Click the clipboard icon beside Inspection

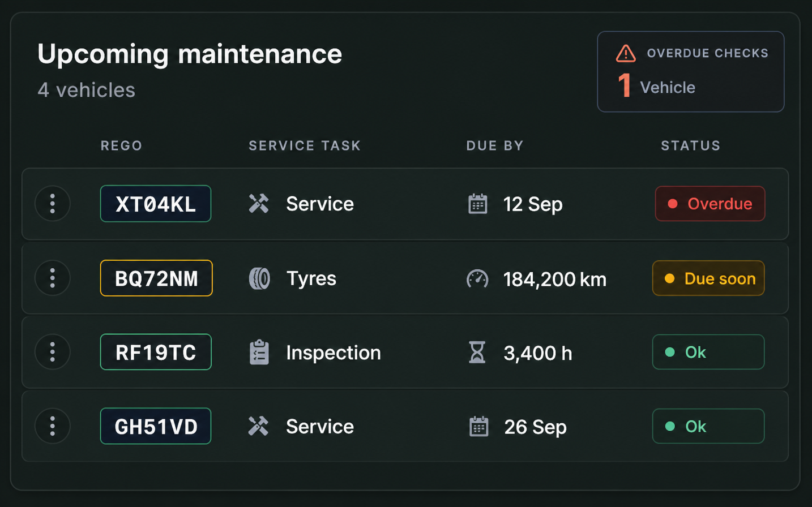pyautogui.click(x=259, y=352)
